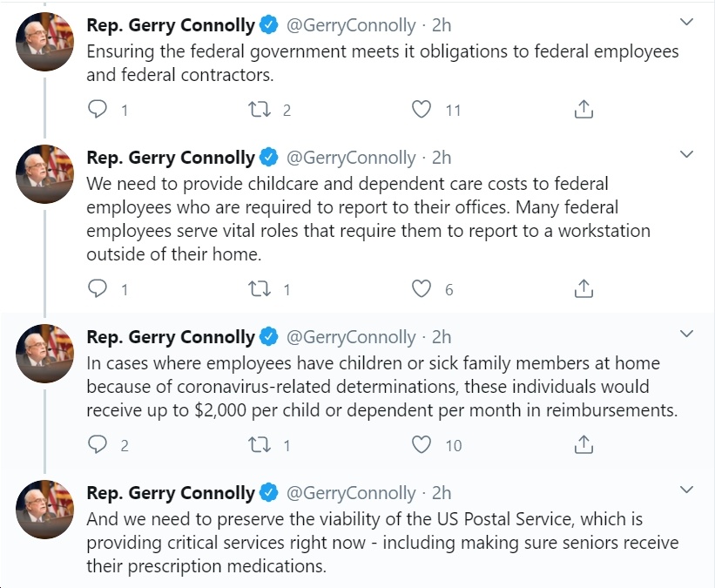Viewport: 715px width, 588px height.
Task: Expand options for the Postal Service tweet
Action: pos(686,490)
